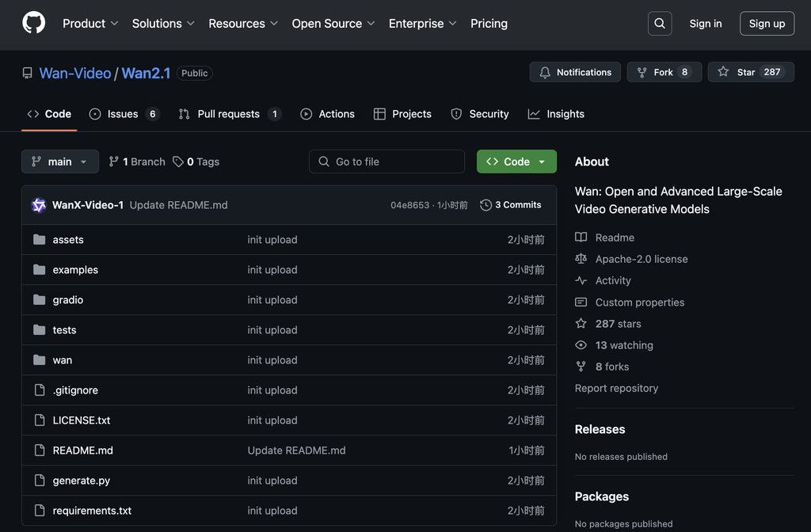Click the WanX-Video-1 author name
Viewport: 811px width, 532px height.
[x=88, y=205]
